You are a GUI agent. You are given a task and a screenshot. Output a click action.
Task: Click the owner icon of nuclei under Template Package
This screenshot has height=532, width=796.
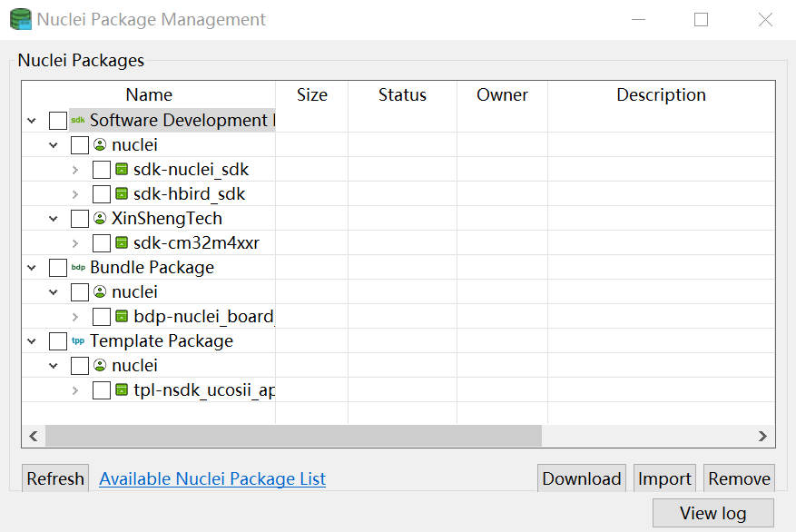100,366
